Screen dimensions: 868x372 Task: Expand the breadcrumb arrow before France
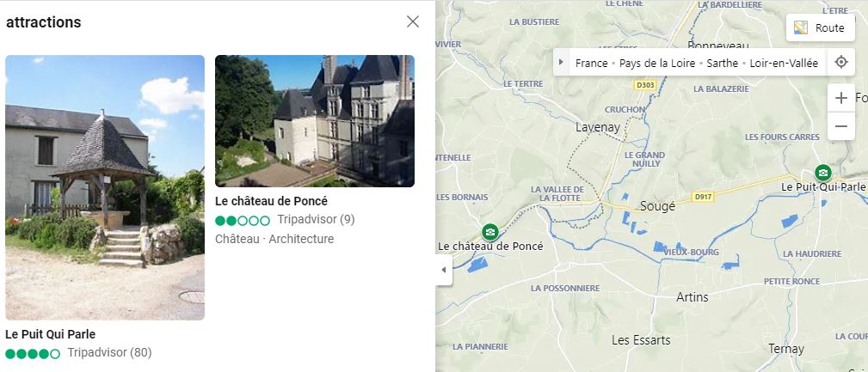561,62
